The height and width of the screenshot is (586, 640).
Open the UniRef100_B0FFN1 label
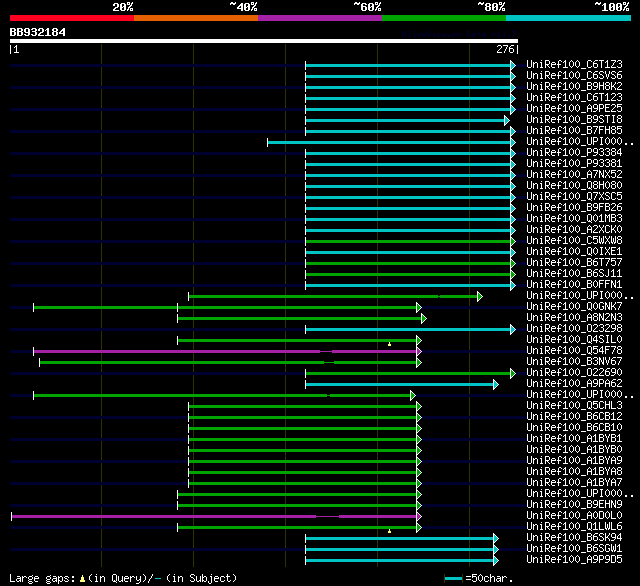(x=574, y=285)
